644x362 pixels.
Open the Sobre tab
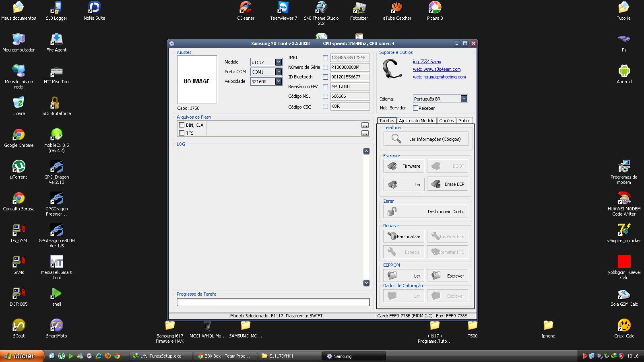point(464,121)
